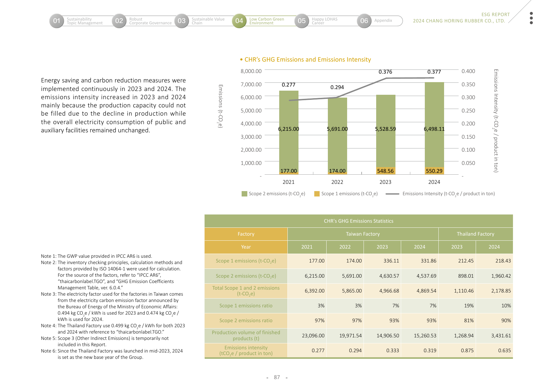This screenshot has width=554, height=392.
Task: Click the Scope 2 emissions green legend swatch
Action: pyautogui.click(x=244, y=194)
